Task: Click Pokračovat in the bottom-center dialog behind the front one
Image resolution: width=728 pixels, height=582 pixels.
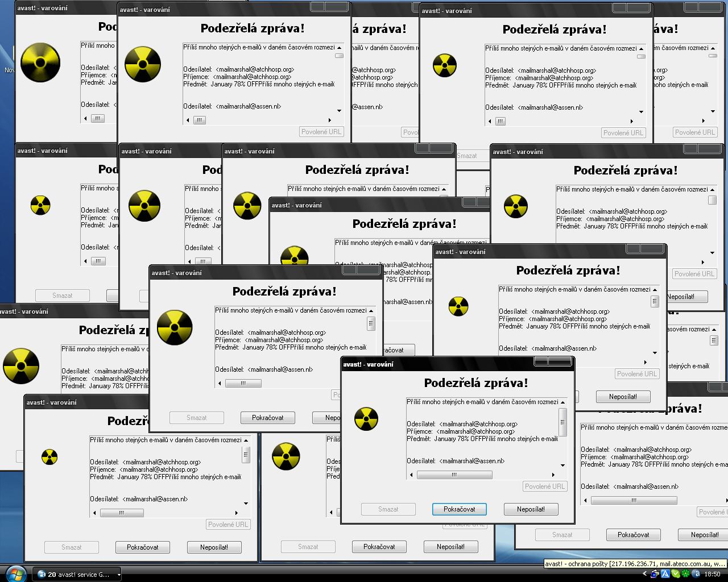Action: coord(379,547)
